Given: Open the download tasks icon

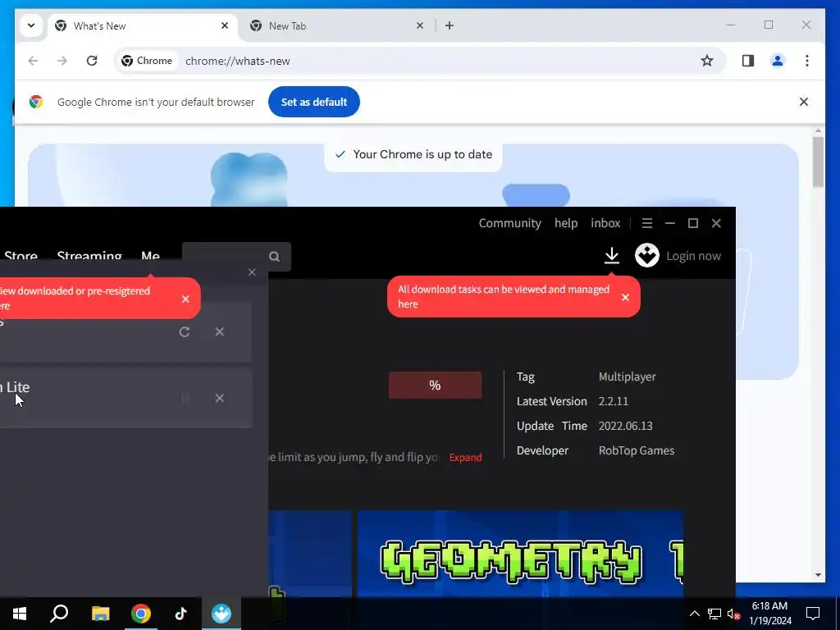Looking at the screenshot, I should [x=612, y=256].
